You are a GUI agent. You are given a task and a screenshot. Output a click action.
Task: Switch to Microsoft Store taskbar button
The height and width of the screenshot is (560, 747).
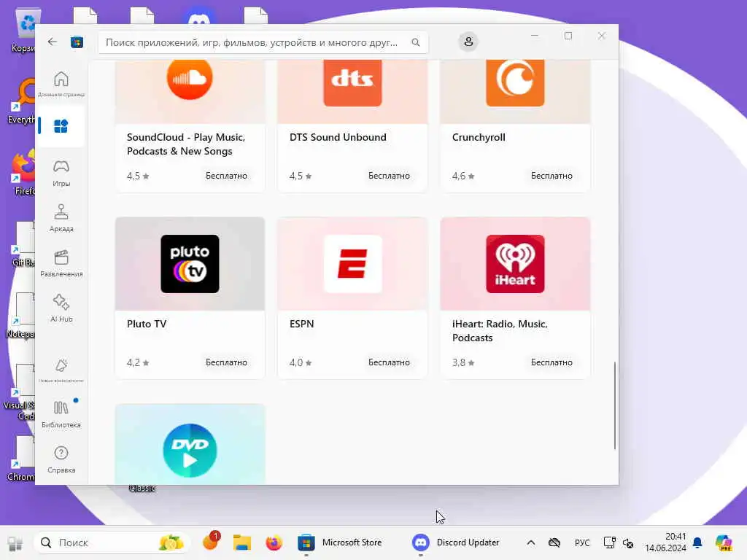click(x=340, y=542)
